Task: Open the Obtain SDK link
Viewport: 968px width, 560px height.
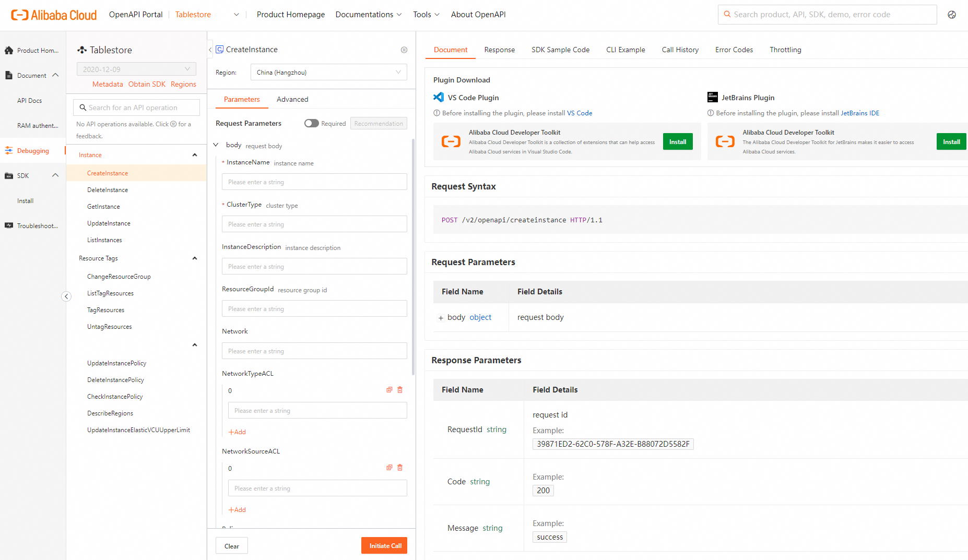Action: (147, 84)
